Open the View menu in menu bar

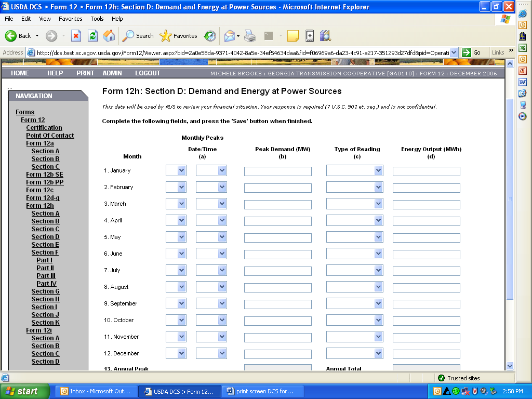45,19
